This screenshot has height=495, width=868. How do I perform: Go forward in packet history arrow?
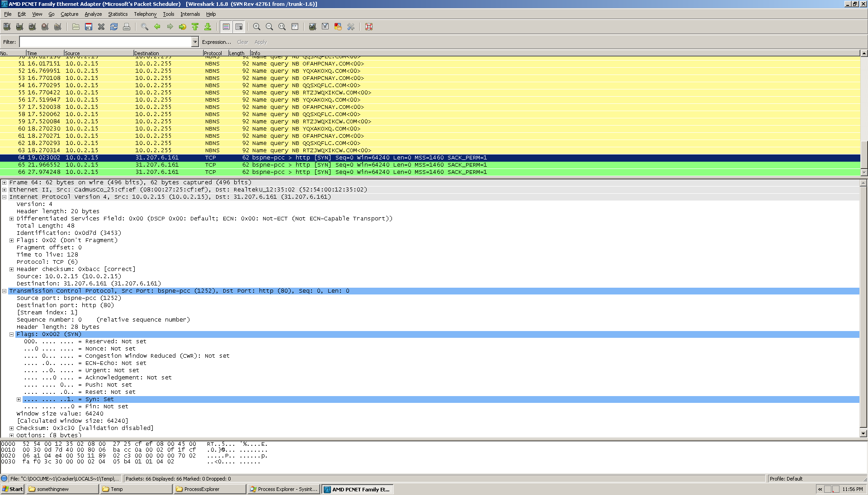170,27
